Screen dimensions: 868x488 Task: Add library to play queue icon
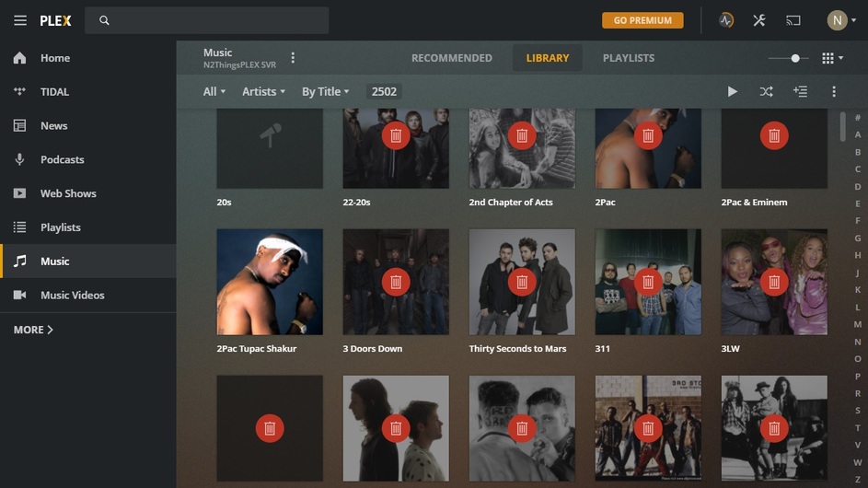800,91
